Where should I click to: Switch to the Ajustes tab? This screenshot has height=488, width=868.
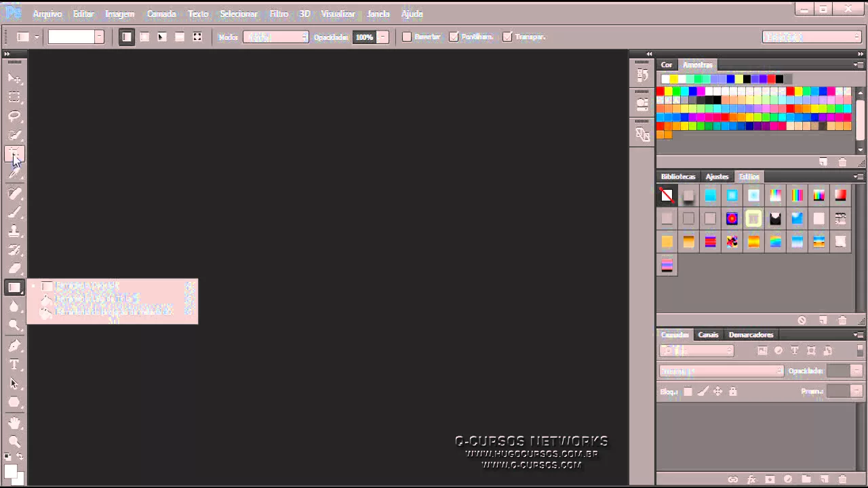(x=717, y=177)
